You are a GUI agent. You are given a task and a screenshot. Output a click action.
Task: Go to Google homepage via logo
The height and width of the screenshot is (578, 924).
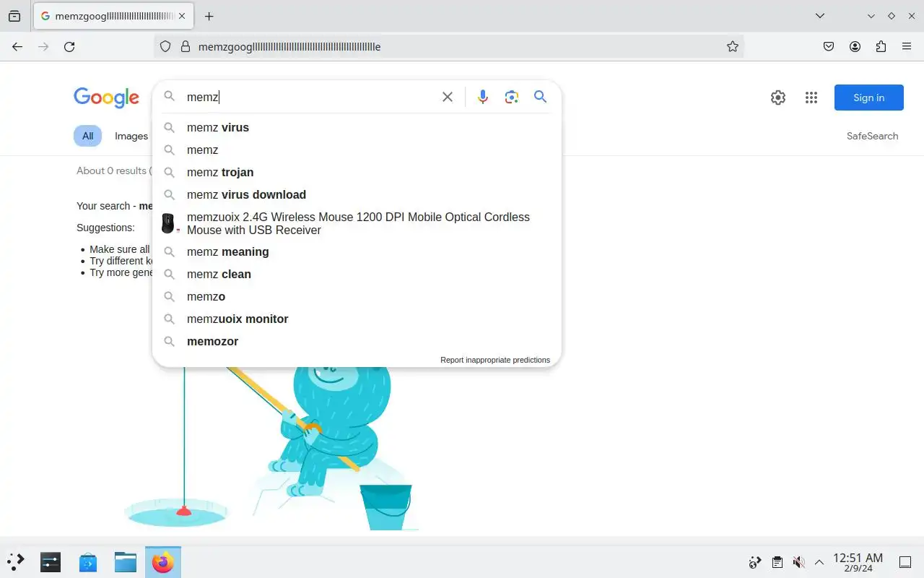pyautogui.click(x=106, y=98)
